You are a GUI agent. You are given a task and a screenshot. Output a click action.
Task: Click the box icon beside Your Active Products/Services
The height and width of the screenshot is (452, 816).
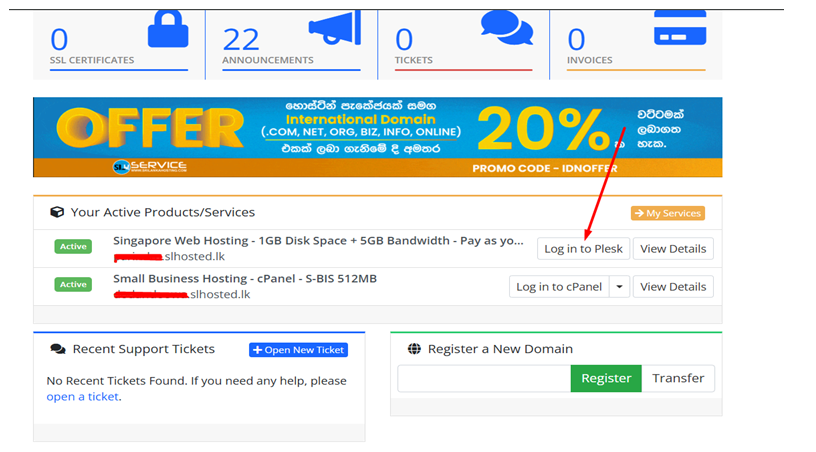pos(57,212)
